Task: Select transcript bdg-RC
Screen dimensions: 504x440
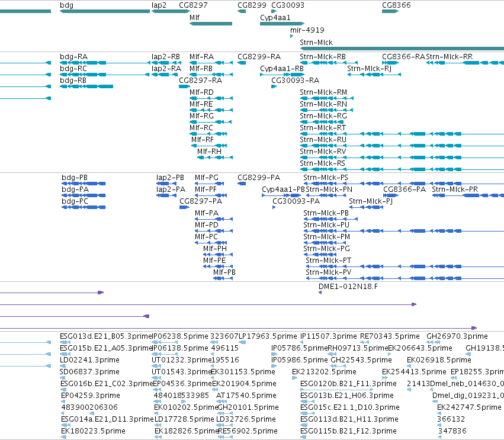Action: pyautogui.click(x=73, y=69)
